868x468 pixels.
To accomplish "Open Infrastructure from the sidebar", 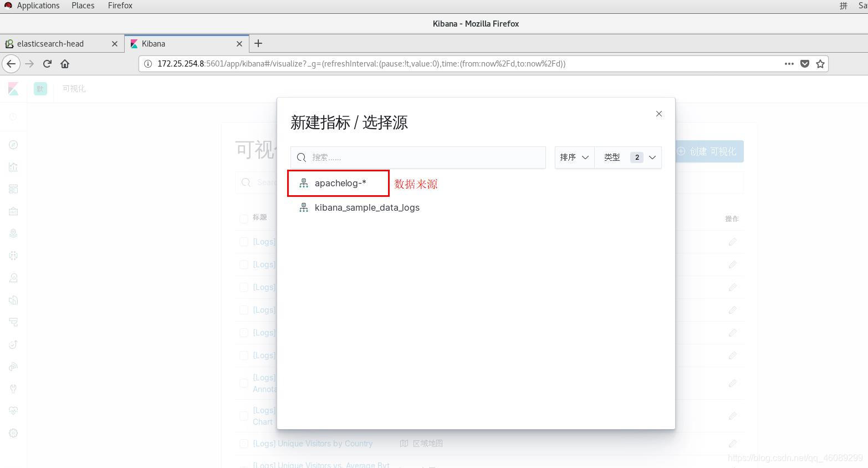I will tap(13, 278).
